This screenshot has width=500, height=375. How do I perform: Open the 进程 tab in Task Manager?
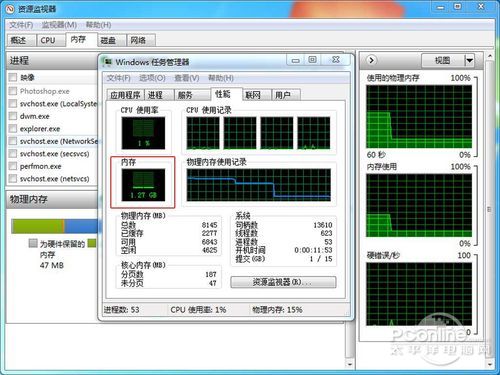pyautogui.click(x=156, y=95)
